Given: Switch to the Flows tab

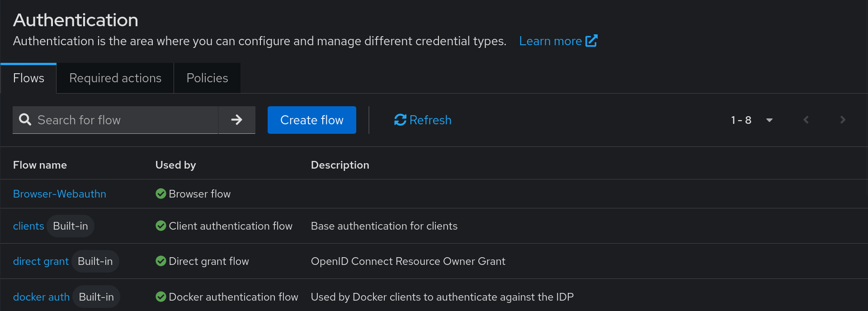Looking at the screenshot, I should pos(28,78).
